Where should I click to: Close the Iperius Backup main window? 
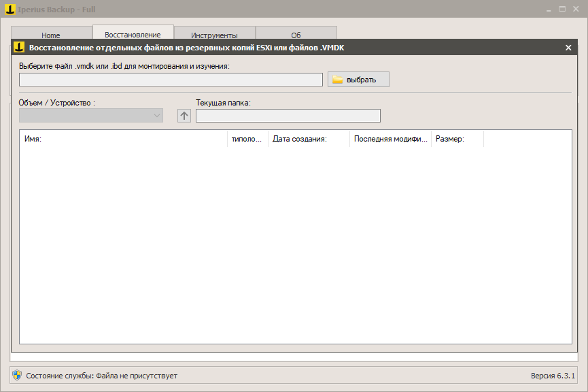pos(576,10)
